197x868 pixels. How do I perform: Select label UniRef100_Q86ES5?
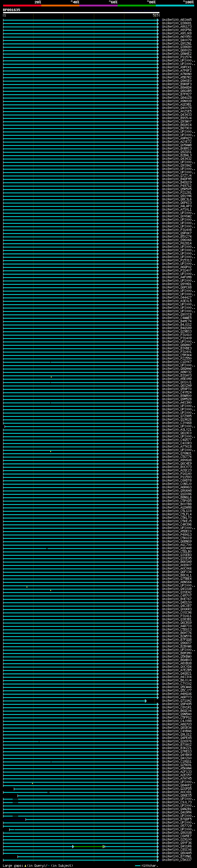176,796
